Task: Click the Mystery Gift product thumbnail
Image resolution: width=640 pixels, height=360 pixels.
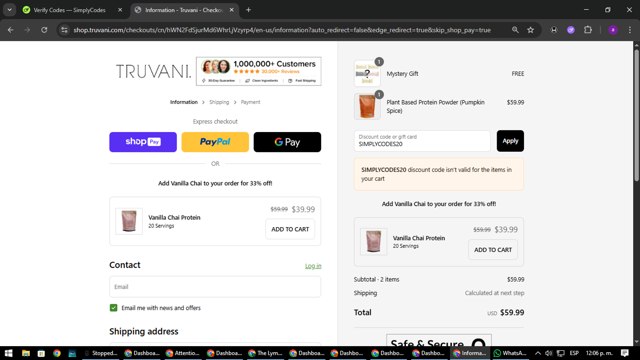Action: 367,73
